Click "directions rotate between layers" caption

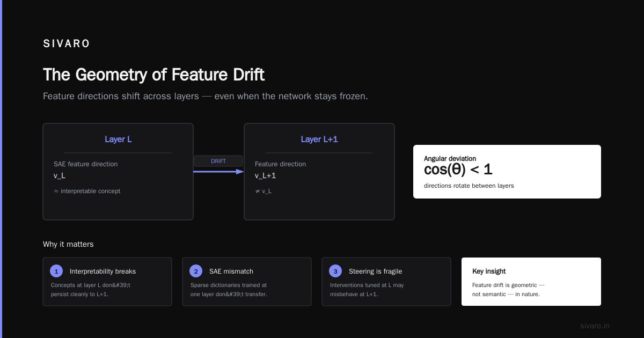(x=469, y=186)
